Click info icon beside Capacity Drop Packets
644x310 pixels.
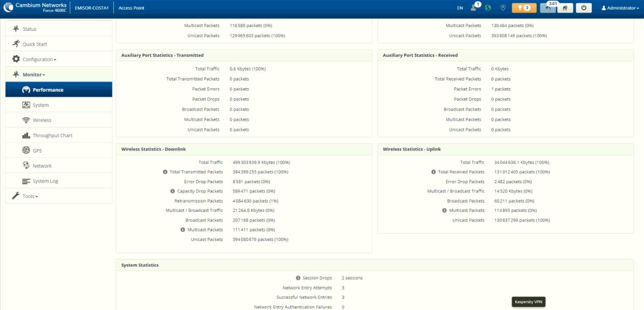click(173, 191)
